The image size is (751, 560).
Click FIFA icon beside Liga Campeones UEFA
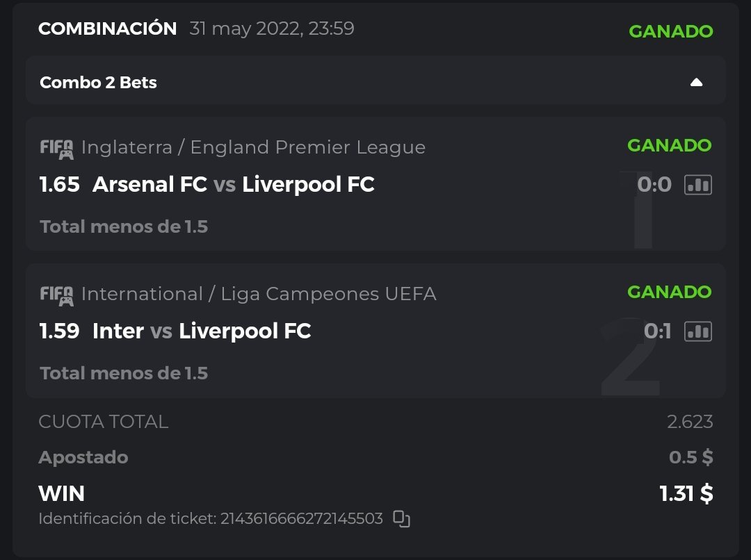56,295
